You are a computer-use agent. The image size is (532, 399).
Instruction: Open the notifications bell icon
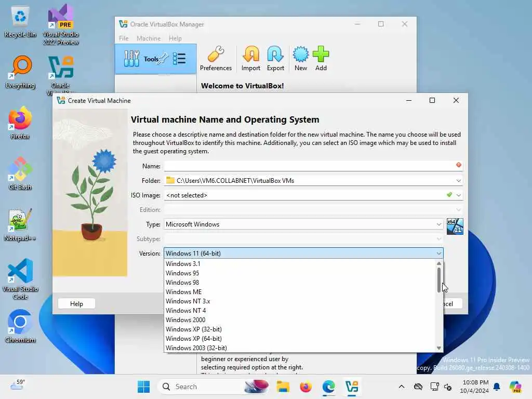(x=496, y=387)
